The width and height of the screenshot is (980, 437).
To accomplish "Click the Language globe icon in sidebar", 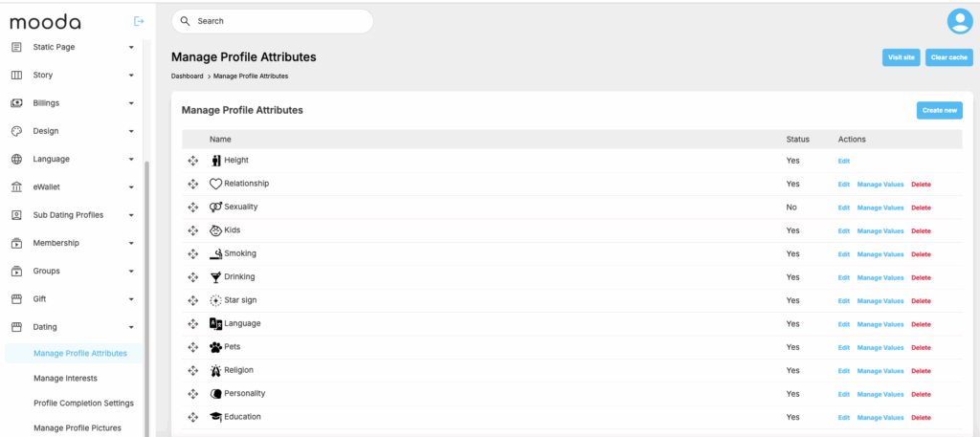I will (x=16, y=159).
